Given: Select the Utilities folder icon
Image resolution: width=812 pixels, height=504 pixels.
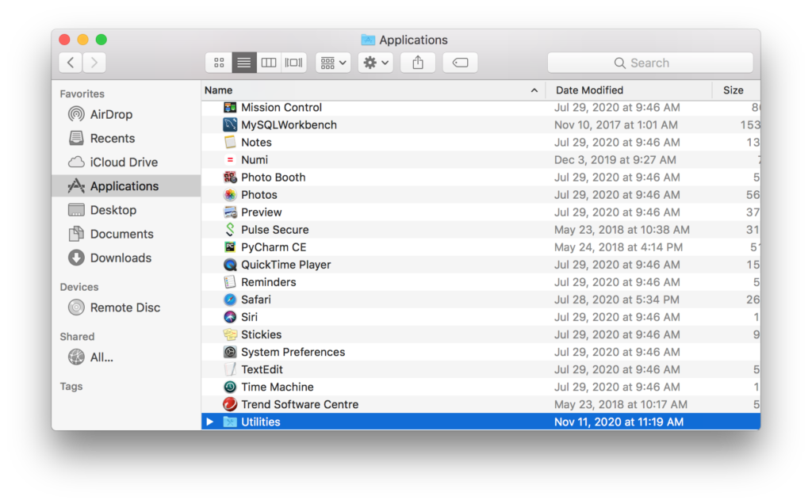Looking at the screenshot, I should point(230,422).
